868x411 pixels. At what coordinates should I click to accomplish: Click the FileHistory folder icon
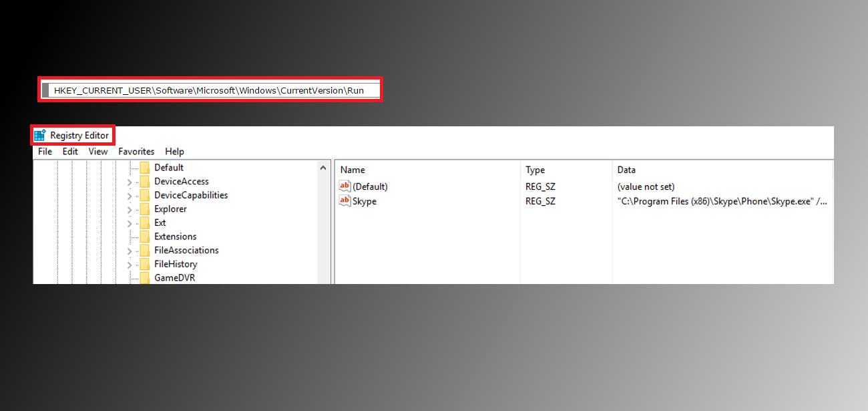(x=145, y=264)
